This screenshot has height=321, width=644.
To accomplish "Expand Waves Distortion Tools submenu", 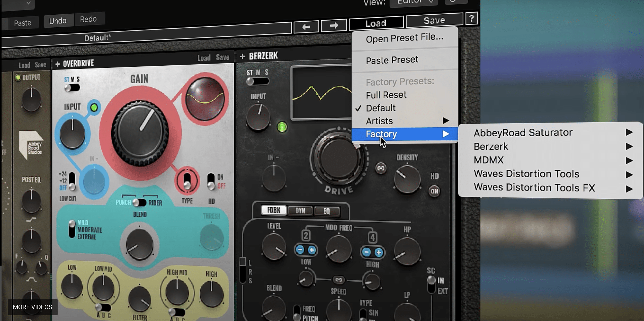I will pos(551,174).
